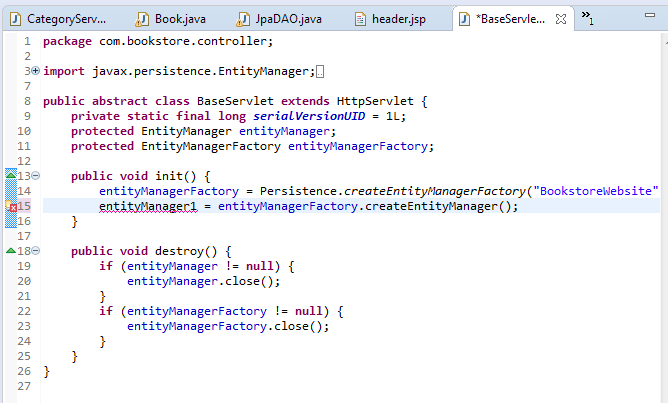The width and height of the screenshot is (668, 403).
Task: Collapse the destroy() method fold
Action: pos(36,250)
